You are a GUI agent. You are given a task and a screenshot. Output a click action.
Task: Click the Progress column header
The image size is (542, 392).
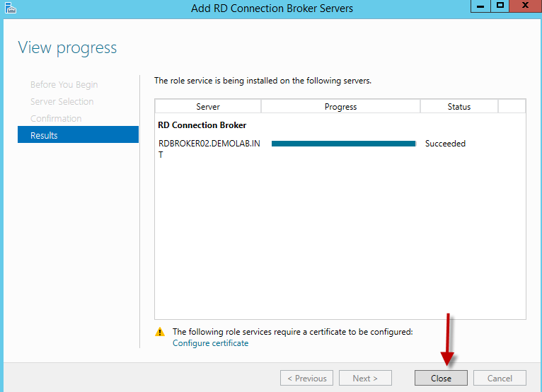[340, 107]
